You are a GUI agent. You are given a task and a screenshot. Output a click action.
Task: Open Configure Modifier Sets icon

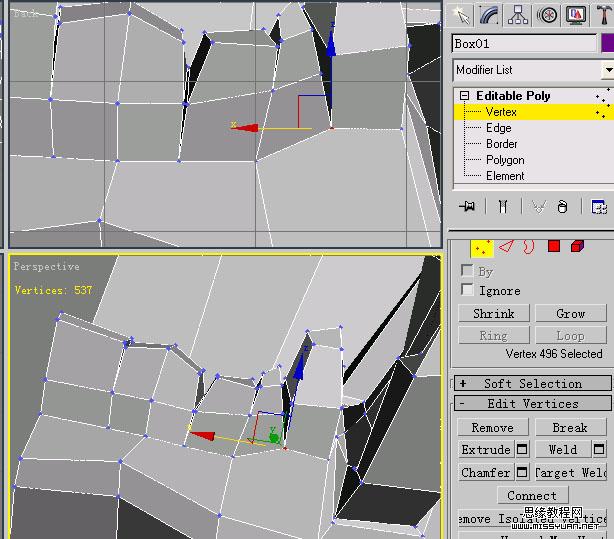pyautogui.click(x=599, y=206)
